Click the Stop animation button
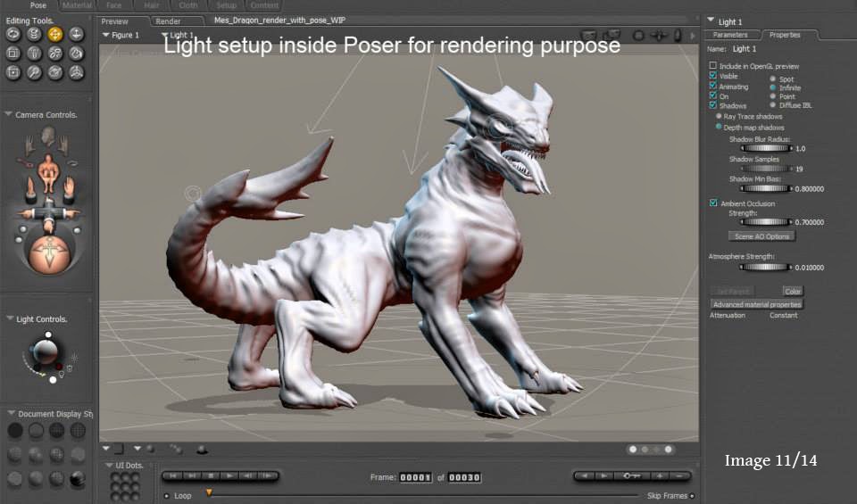The width and height of the screenshot is (857, 504). [x=211, y=476]
